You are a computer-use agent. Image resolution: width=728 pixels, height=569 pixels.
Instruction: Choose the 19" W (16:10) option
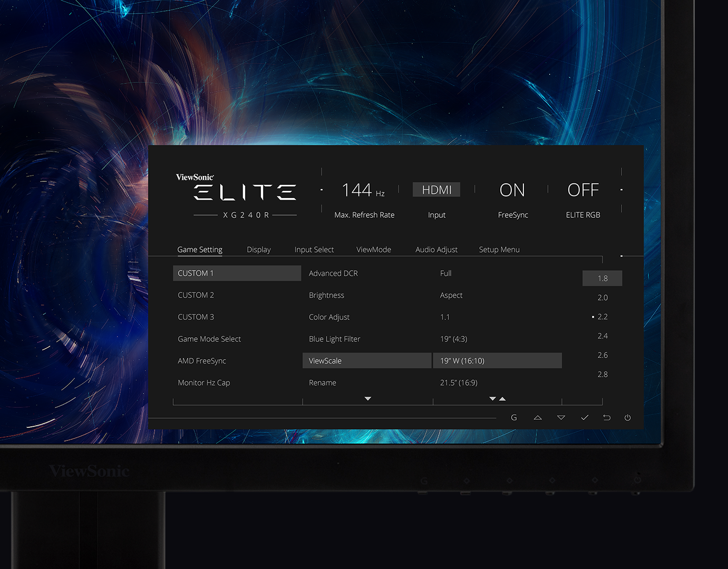coord(497,361)
